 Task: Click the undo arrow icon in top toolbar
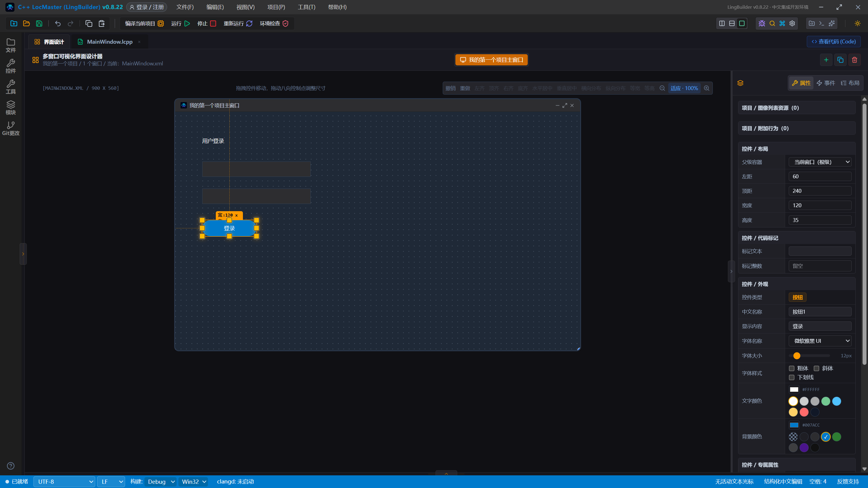pos(58,23)
